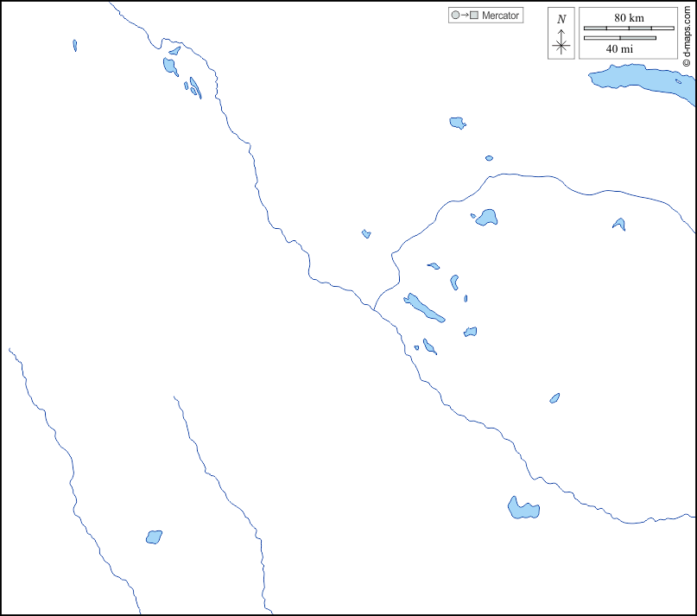Click the 40 mi scale label

coord(619,49)
